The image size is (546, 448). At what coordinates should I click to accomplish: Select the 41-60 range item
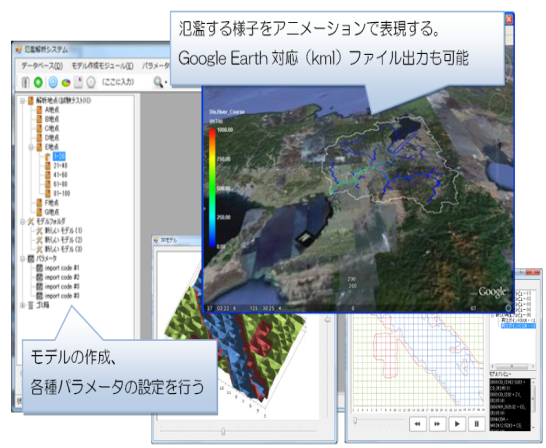point(60,175)
